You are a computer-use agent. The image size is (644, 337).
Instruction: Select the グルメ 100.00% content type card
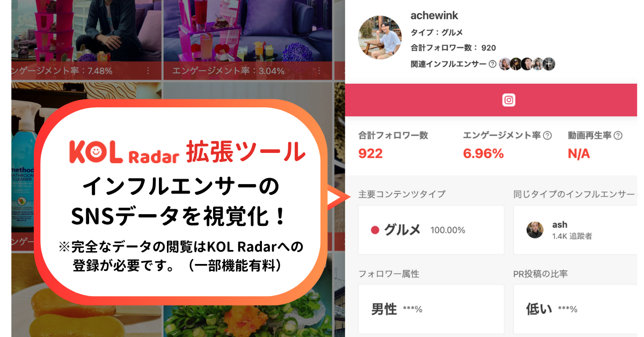coord(431,230)
